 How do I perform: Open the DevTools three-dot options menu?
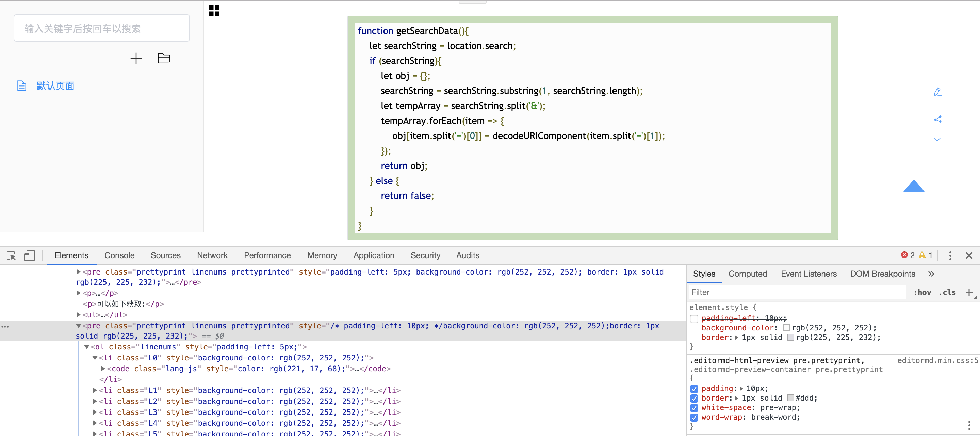950,255
